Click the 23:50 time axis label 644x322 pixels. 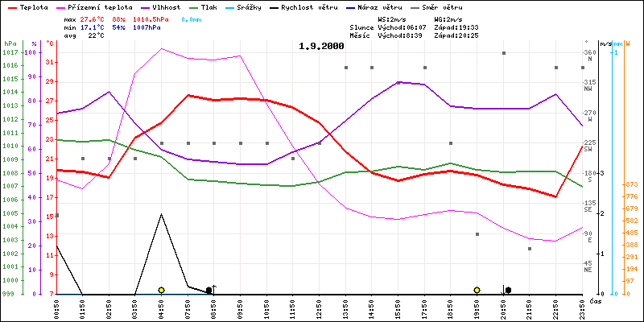[x=583, y=307]
